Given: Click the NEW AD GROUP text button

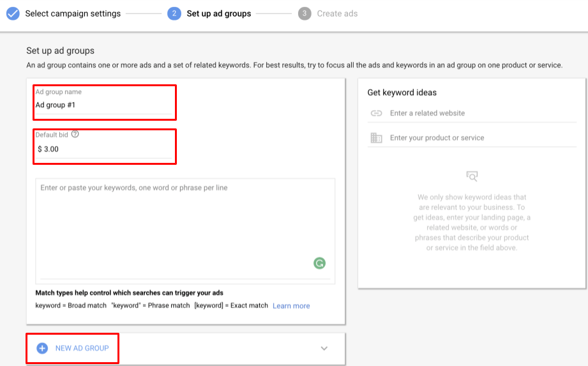Looking at the screenshot, I should coord(82,348).
